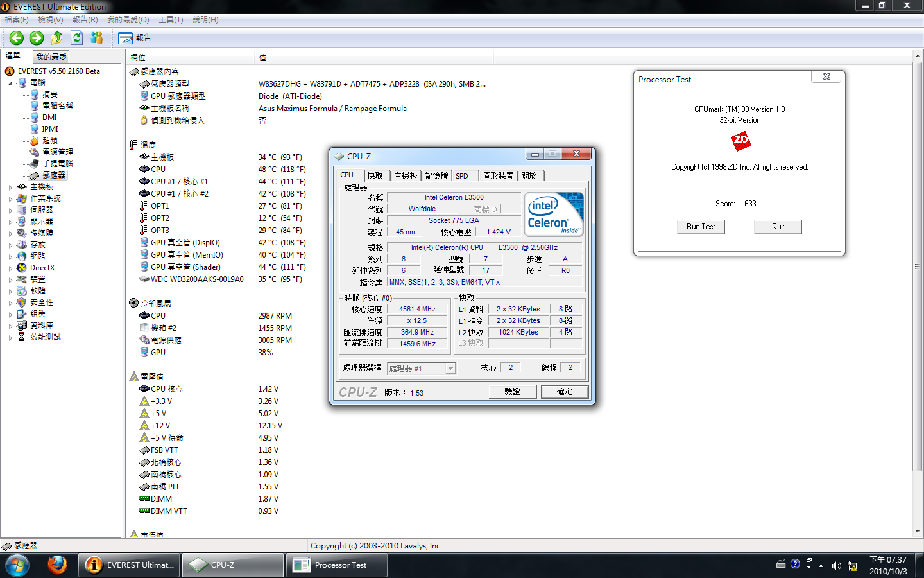Switch to EVEREST Ultimate taskbar button
Viewport: 924px width, 578px height.
tap(130, 565)
